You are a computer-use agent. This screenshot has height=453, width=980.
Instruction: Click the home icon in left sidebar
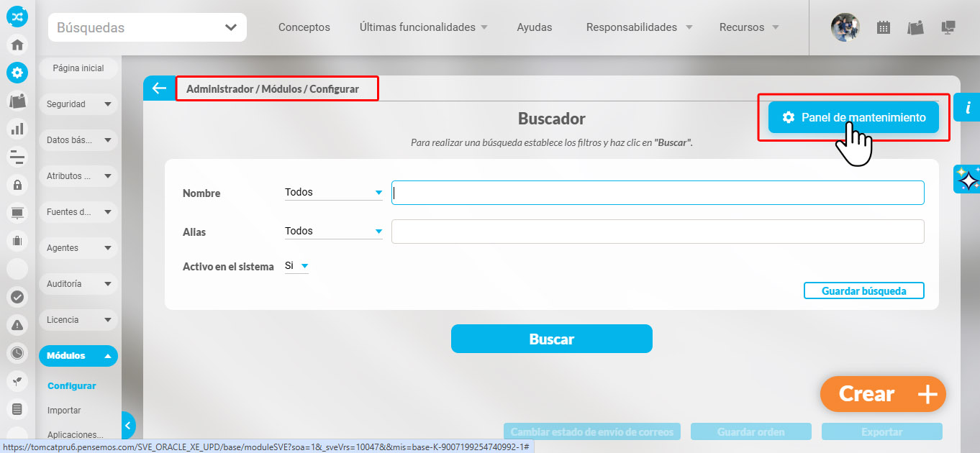pos(17,45)
